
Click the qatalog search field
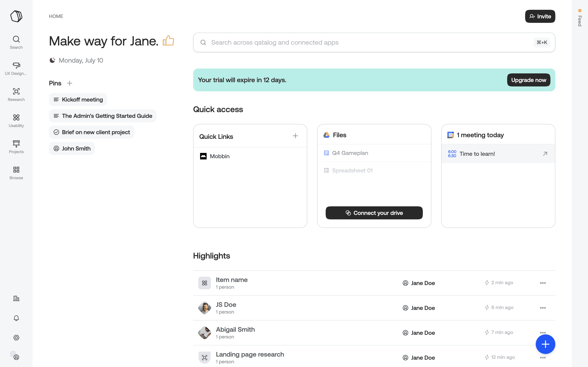tap(364, 42)
